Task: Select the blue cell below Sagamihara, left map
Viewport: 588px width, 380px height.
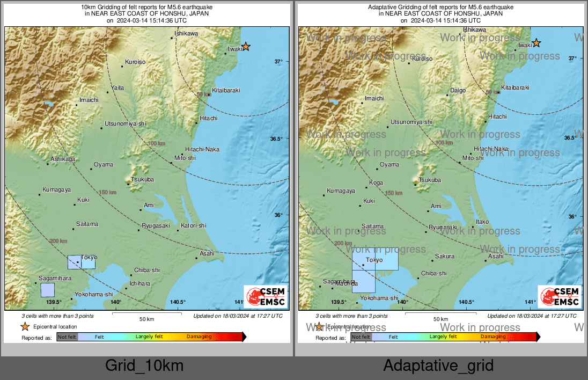Action: tap(48, 290)
